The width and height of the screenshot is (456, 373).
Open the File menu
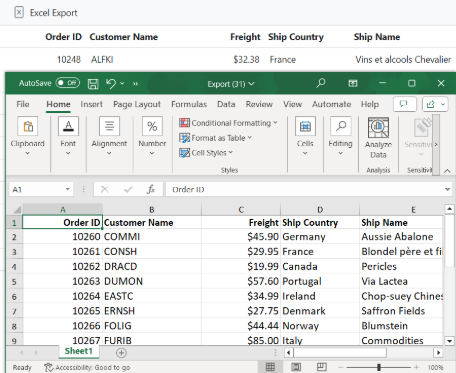point(23,104)
